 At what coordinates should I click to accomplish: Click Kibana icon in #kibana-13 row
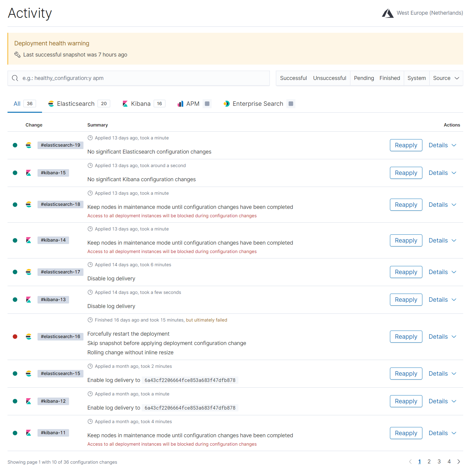coord(29,300)
